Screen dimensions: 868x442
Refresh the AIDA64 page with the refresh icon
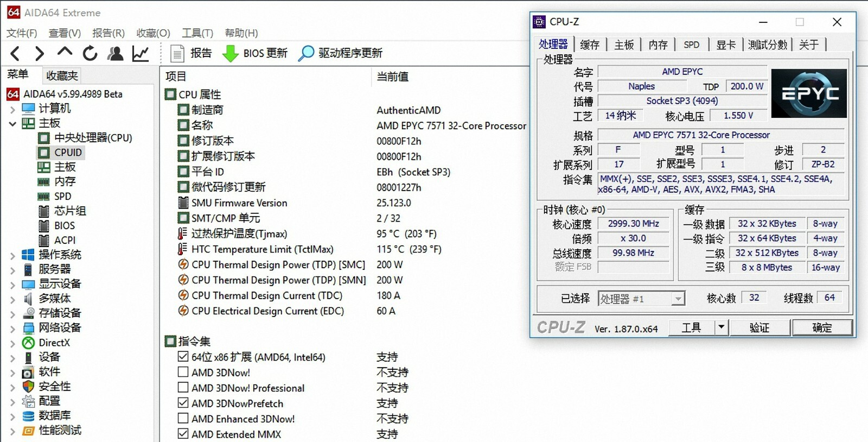[x=90, y=53]
